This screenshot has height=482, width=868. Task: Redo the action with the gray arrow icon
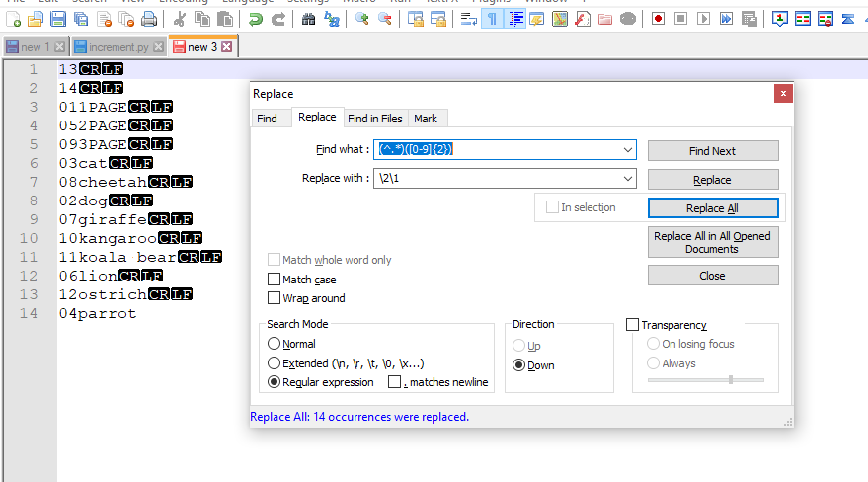point(277,20)
